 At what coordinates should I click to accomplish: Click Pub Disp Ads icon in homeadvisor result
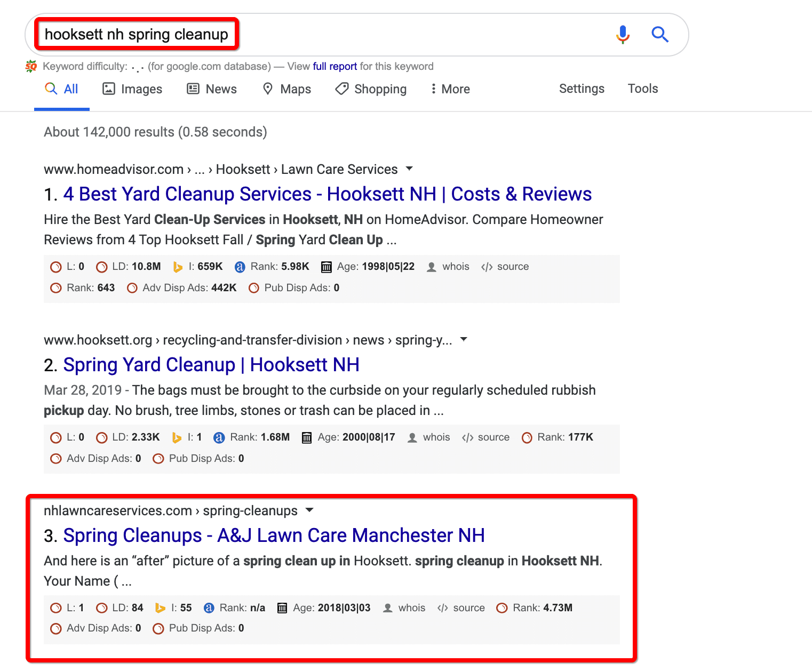click(x=254, y=288)
